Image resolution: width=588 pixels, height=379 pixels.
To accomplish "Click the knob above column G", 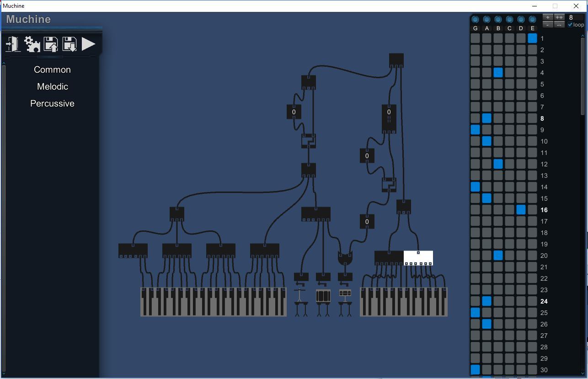I will 475,20.
